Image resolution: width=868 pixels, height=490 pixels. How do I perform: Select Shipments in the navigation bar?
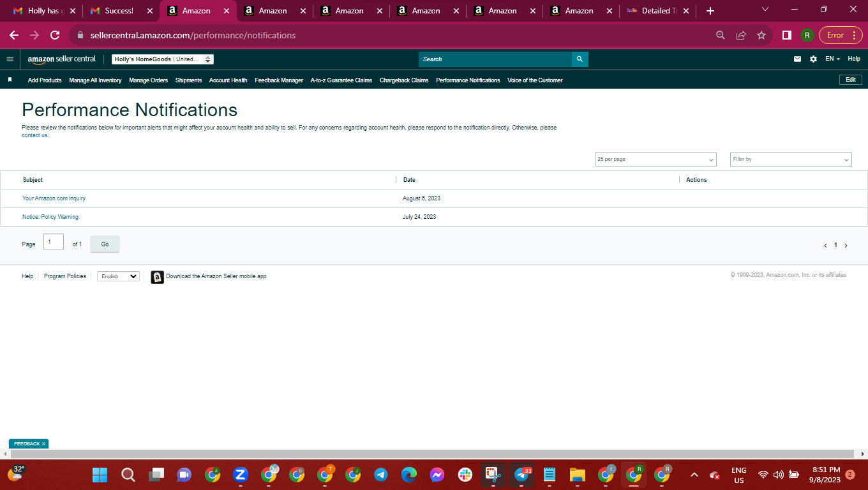[x=188, y=80]
